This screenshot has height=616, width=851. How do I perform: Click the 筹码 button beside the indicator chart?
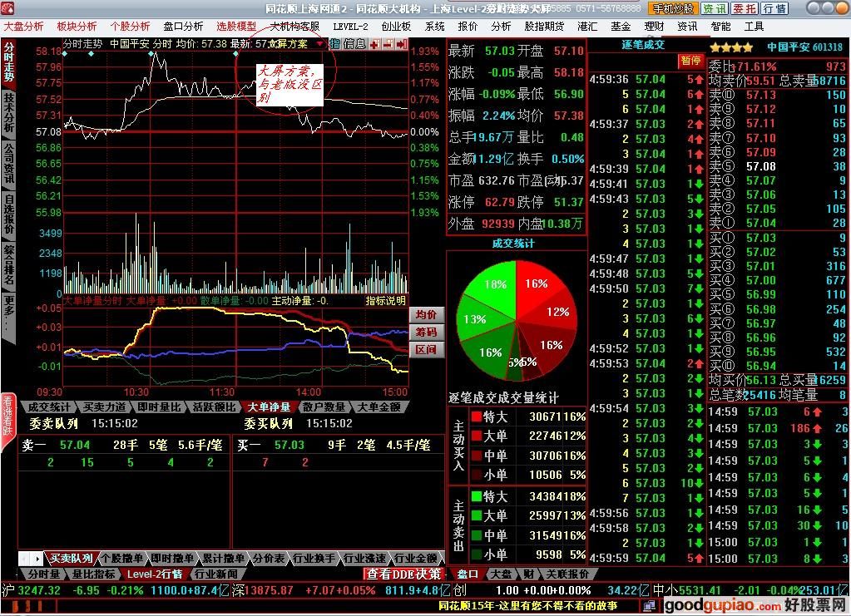pos(427,332)
